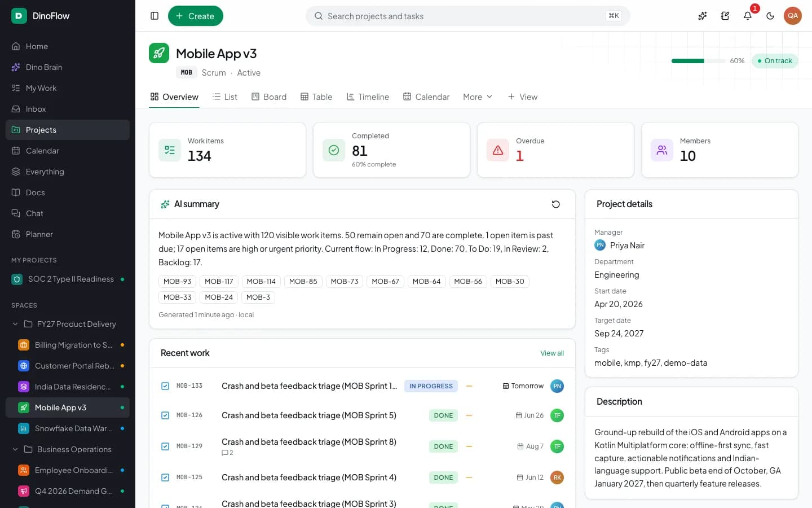Expand the More views dropdown

tap(478, 97)
